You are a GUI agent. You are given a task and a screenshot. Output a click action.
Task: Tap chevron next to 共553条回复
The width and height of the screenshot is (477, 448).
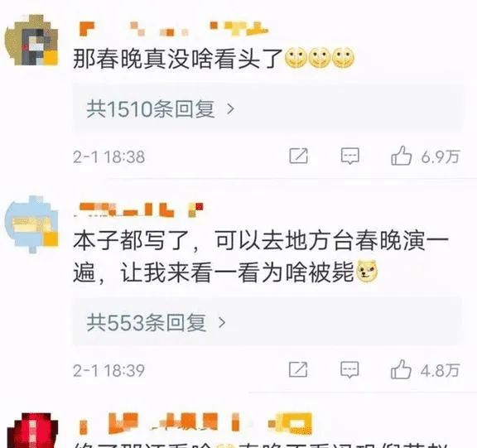[223, 323]
